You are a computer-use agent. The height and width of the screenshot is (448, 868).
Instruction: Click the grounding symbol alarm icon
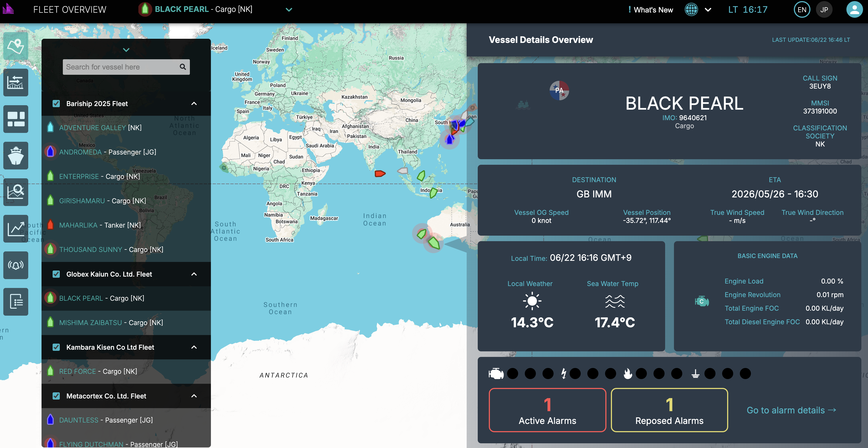click(696, 374)
